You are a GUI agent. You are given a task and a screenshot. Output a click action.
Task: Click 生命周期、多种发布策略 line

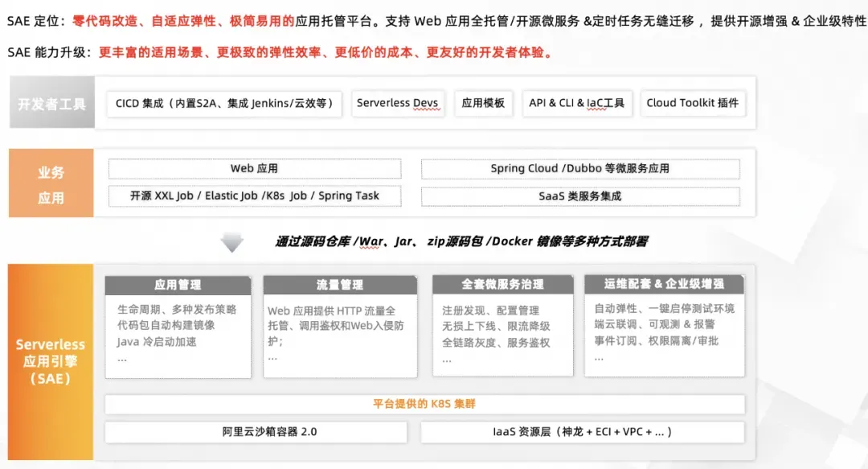pos(177,310)
